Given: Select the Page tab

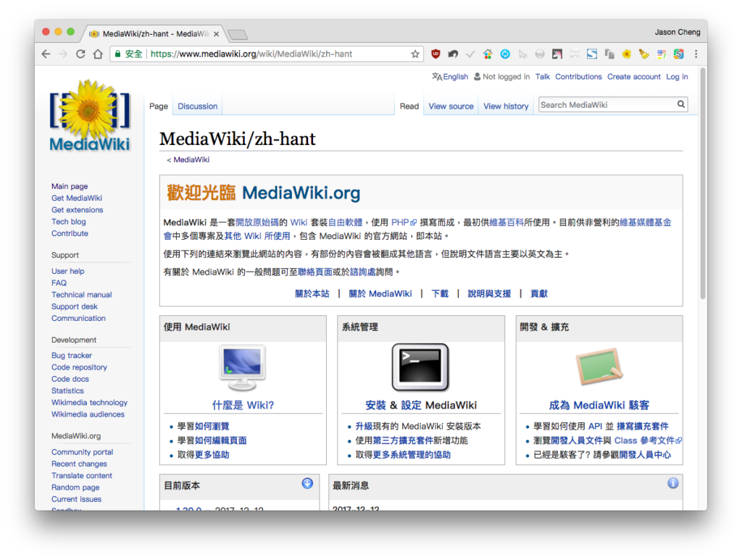Looking at the screenshot, I should (159, 106).
